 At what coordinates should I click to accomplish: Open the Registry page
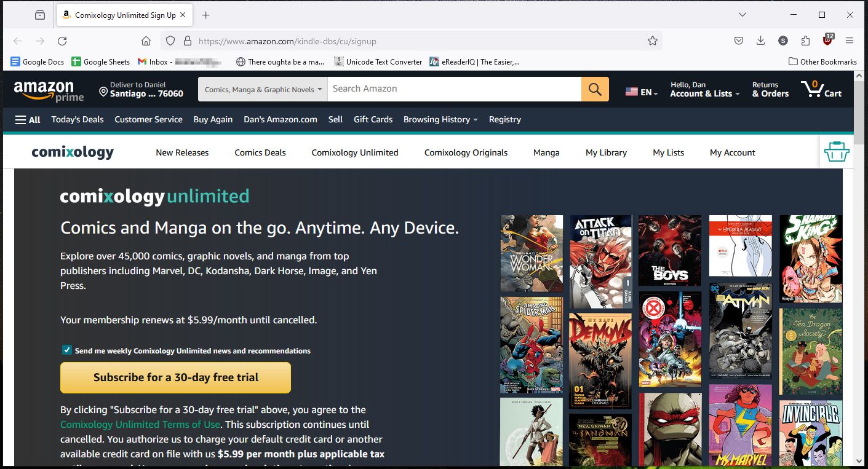pos(504,119)
